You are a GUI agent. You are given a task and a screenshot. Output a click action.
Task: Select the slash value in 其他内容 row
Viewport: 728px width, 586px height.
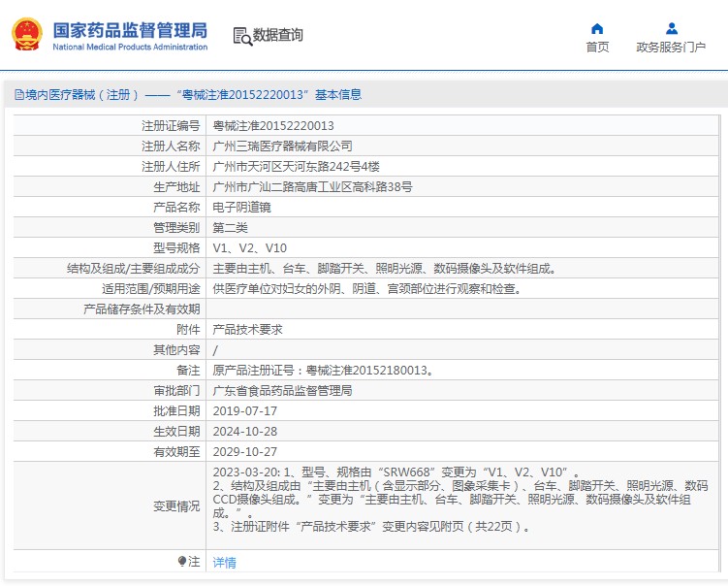215,350
